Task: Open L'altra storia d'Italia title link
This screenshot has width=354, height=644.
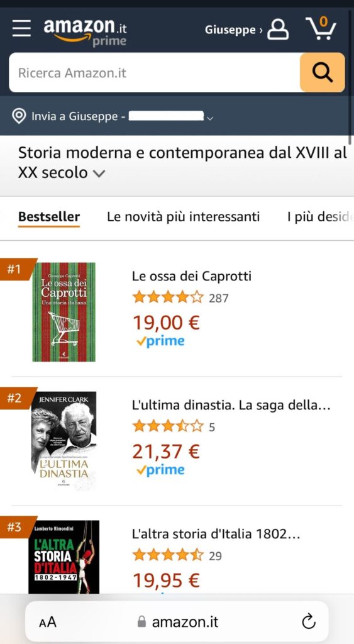Action: [x=216, y=534]
